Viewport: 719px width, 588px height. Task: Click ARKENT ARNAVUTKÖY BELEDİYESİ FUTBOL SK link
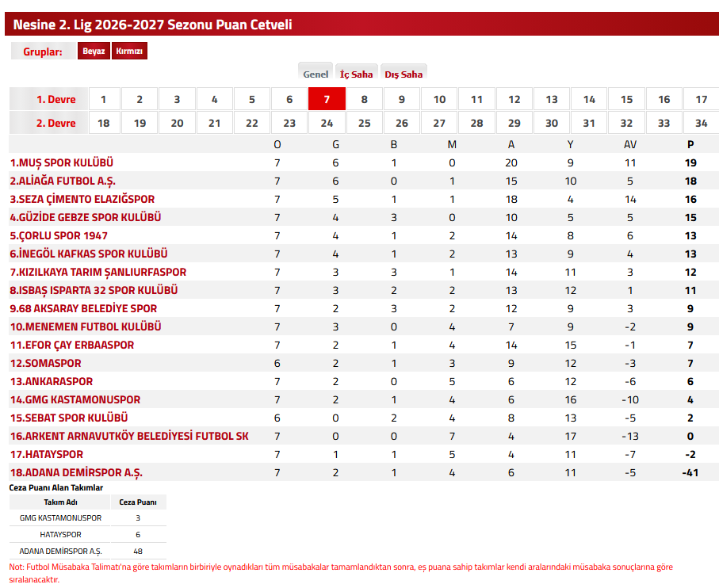pyautogui.click(x=129, y=437)
